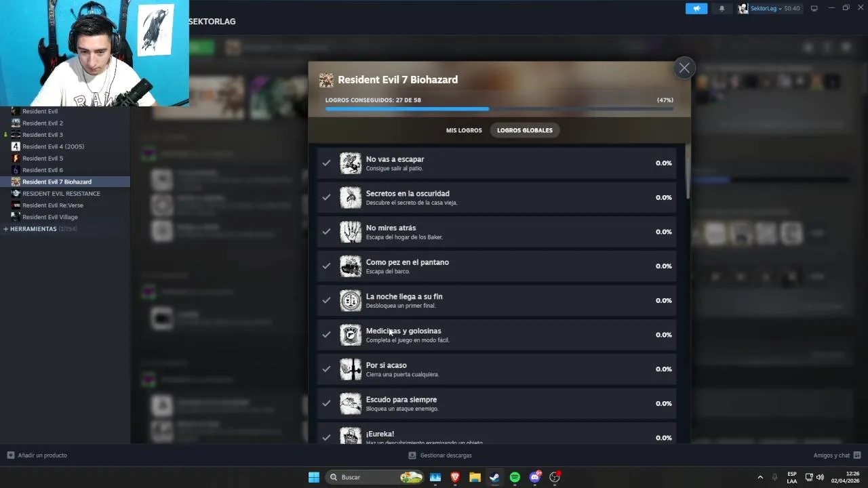Screen dimensions: 868x488
Task: Click the 'Escudo para siempre' achievement icon
Action: coord(351,403)
